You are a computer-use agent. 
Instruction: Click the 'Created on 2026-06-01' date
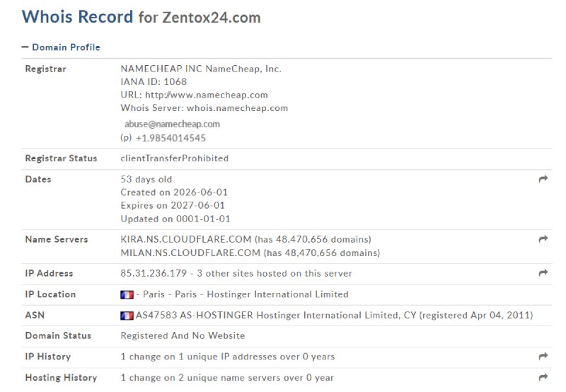tap(174, 192)
